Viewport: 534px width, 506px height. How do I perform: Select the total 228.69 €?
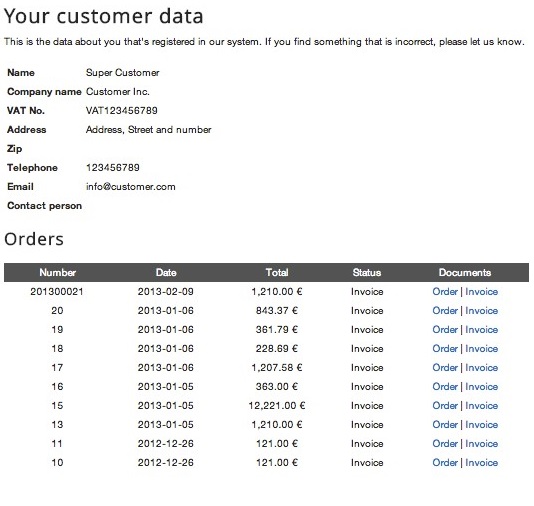(277, 349)
